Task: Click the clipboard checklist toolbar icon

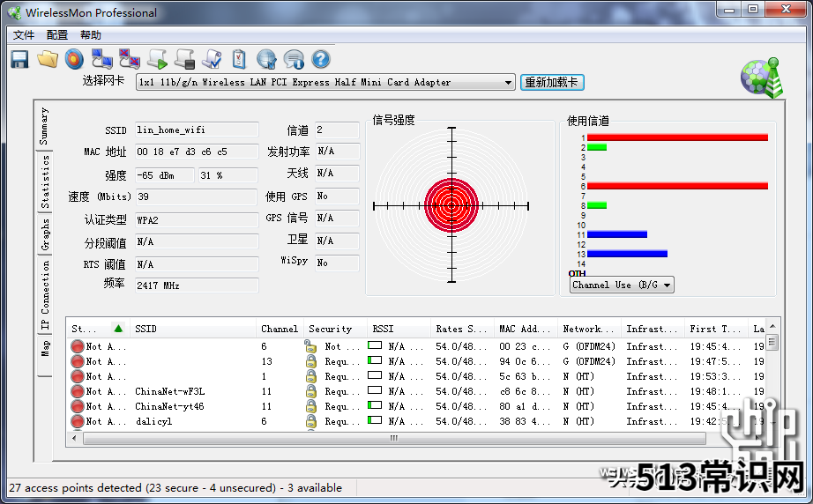Action: coord(239,60)
